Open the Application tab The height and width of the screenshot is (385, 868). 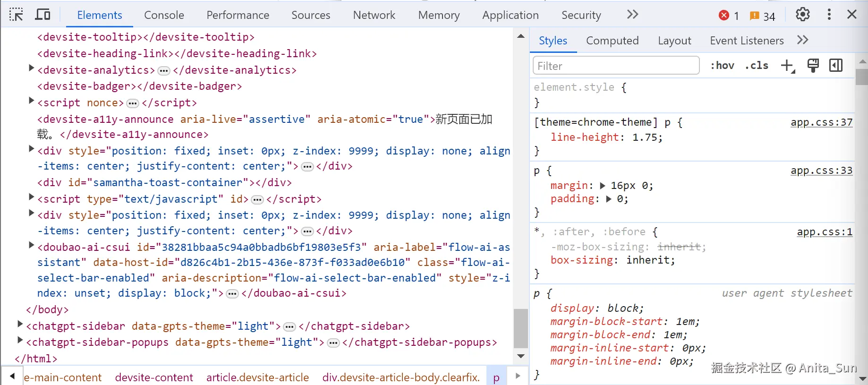click(511, 15)
